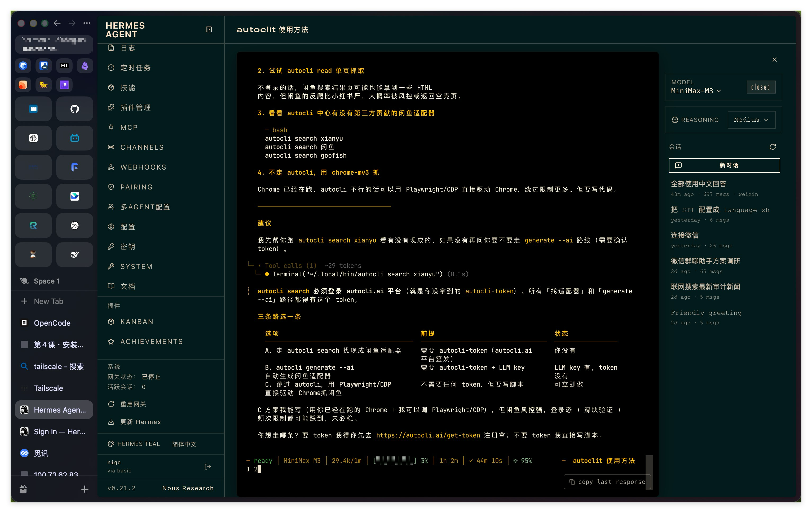Collapse the Hermes Agent sidebar panel icon
Image resolution: width=812 pixels, height=513 pixels.
pyautogui.click(x=209, y=30)
